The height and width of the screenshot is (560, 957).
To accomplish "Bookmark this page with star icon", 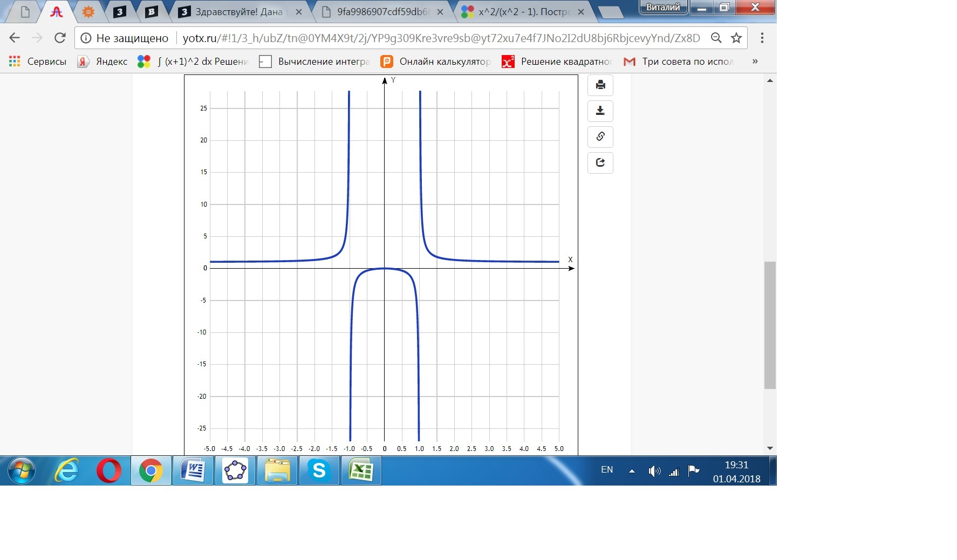I will 736,38.
